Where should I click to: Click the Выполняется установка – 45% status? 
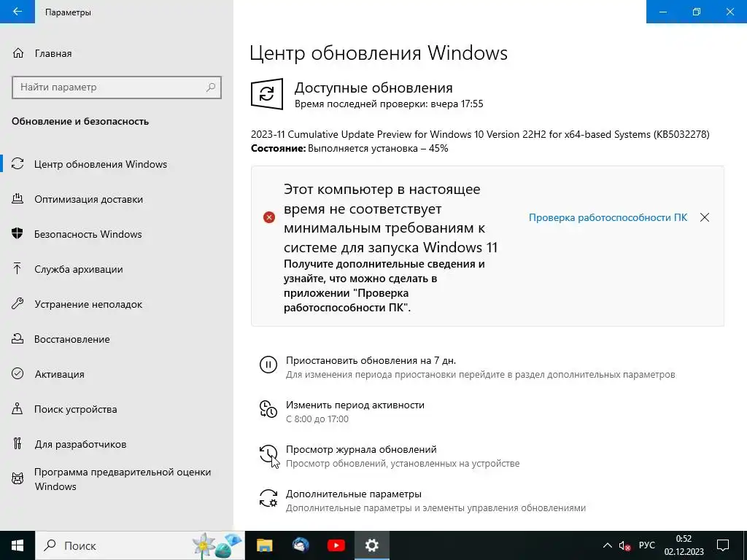[378, 148]
